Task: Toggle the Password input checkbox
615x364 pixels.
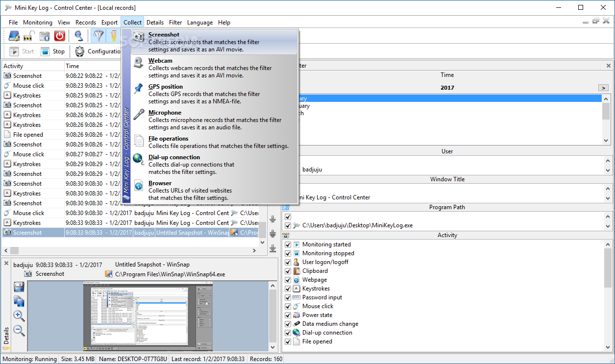Action: click(288, 297)
